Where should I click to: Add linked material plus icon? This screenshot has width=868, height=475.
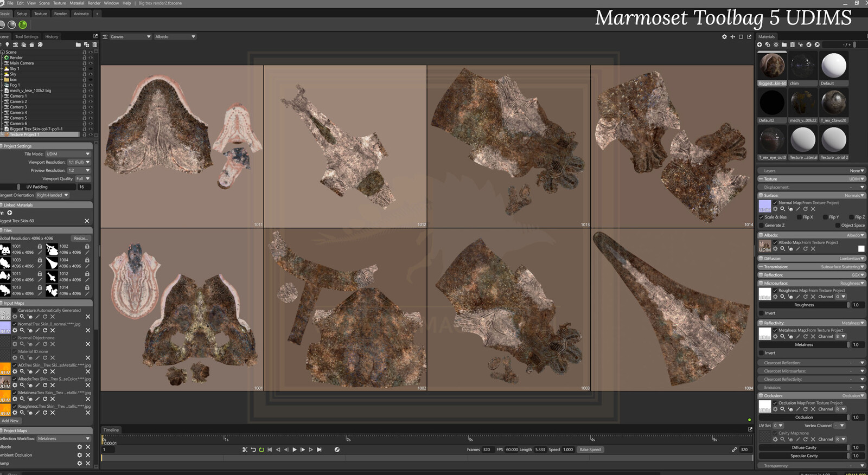[x=9, y=213]
